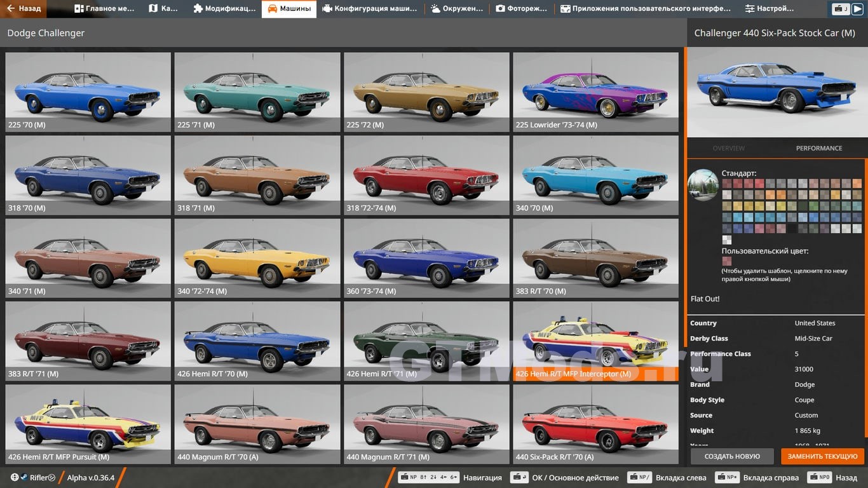This screenshot has width=868, height=488.
Task: Open the engine-icon Конфигурация машины tab
Action: [x=370, y=9]
